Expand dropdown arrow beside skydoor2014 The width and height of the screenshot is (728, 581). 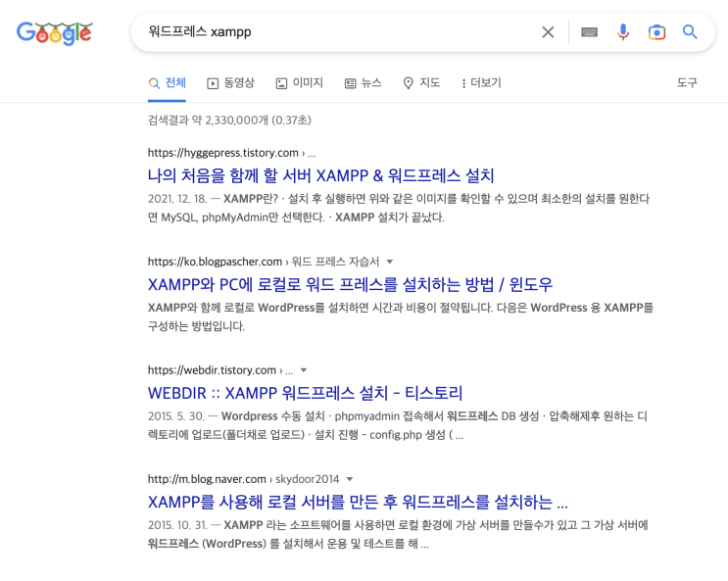pos(350,479)
